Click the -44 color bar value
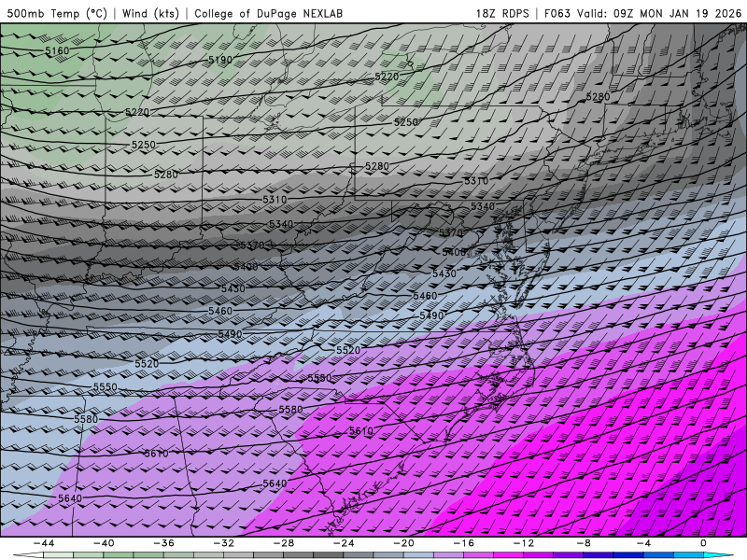The width and height of the screenshot is (747, 560). (43, 543)
